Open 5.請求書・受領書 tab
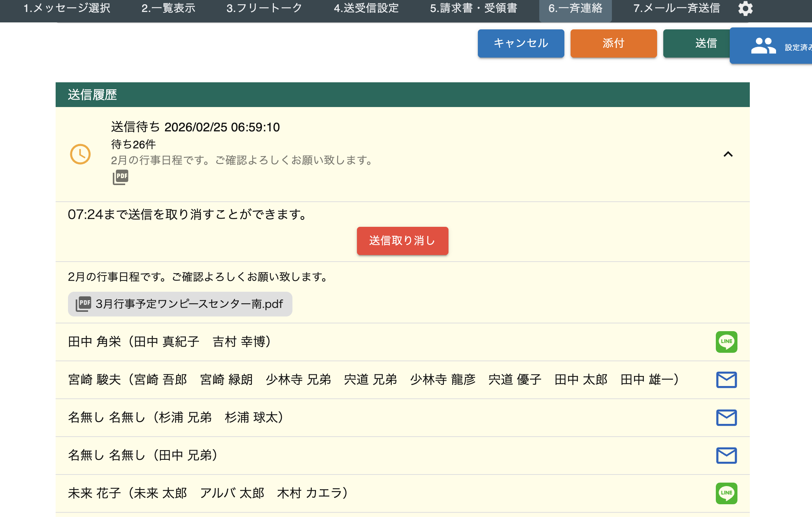This screenshot has height=517, width=812. tap(474, 9)
